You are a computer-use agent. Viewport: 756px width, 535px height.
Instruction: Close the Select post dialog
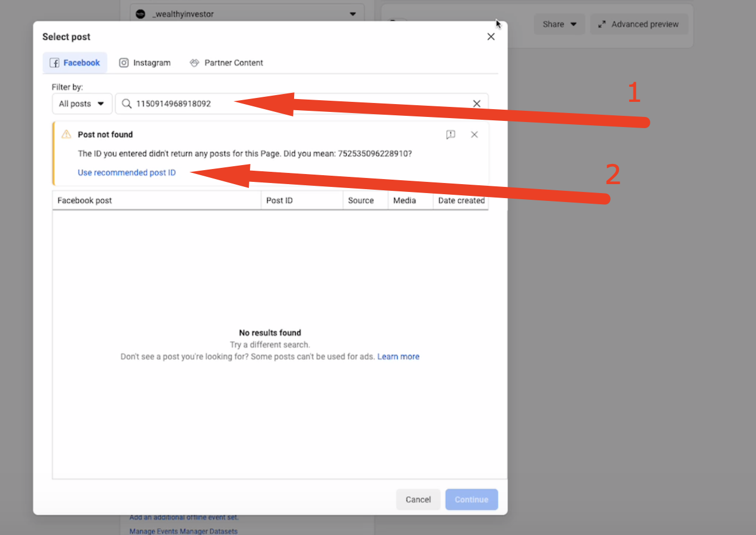[491, 37]
